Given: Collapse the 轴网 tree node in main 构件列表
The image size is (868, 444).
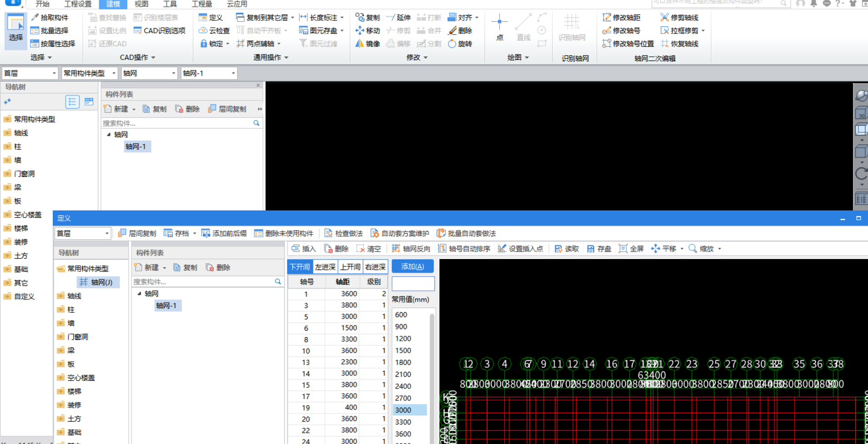Looking at the screenshot, I should [109, 135].
